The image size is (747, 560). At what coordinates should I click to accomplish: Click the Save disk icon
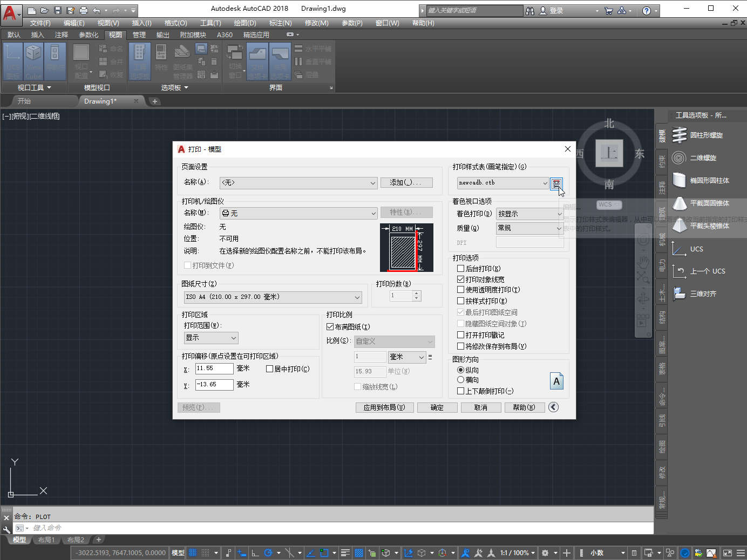tap(58, 10)
